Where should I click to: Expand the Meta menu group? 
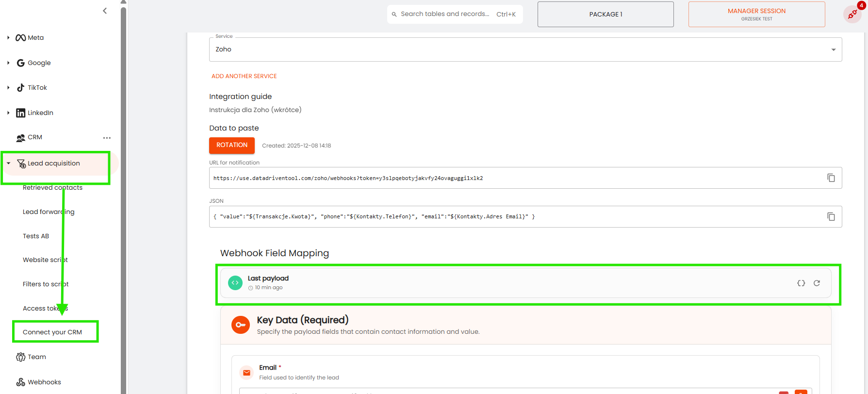click(8, 38)
